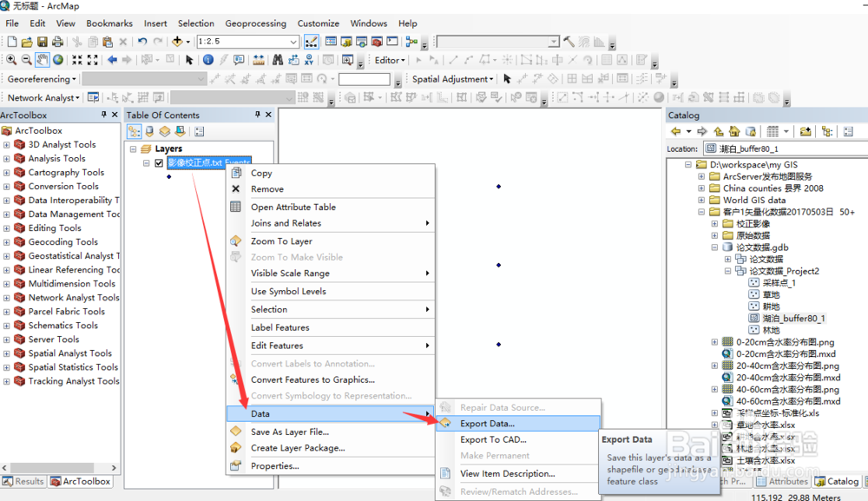Launch ModelBuilder window icon
Screen dimensions: 868x501
411,42
